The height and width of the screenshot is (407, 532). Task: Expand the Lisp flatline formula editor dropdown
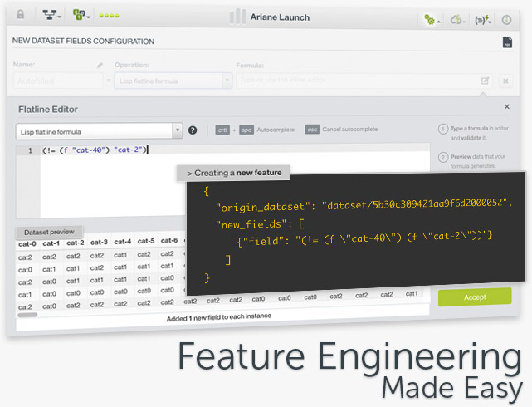(x=177, y=130)
